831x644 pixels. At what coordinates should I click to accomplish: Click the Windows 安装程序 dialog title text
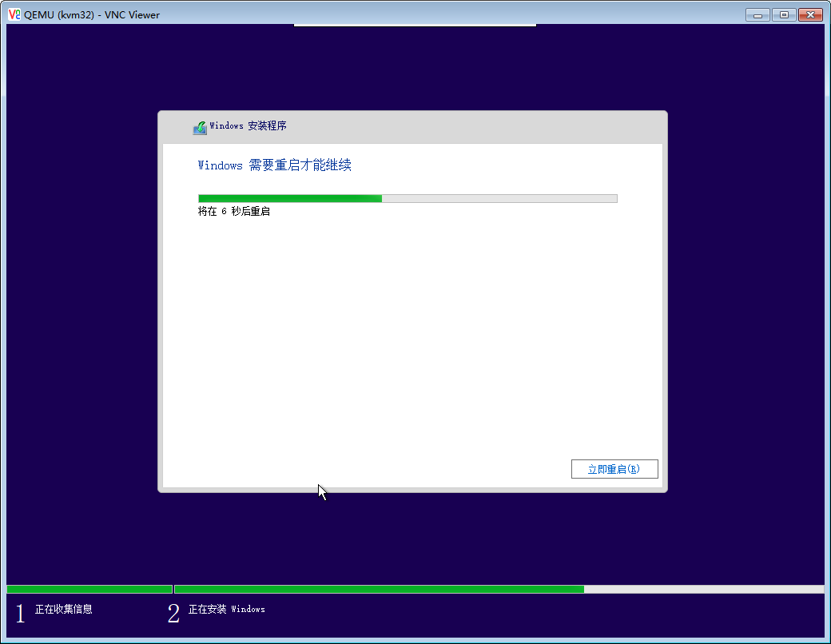(x=248, y=125)
